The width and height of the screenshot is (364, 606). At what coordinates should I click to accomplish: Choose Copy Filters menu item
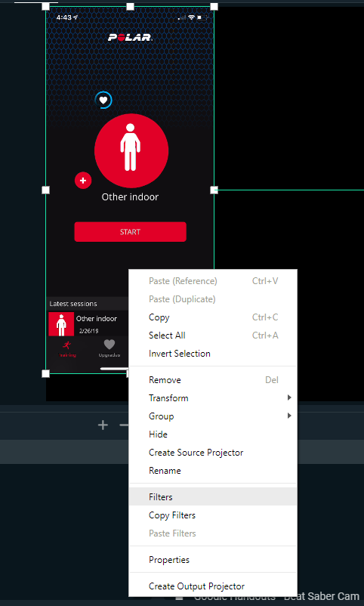(x=213, y=515)
